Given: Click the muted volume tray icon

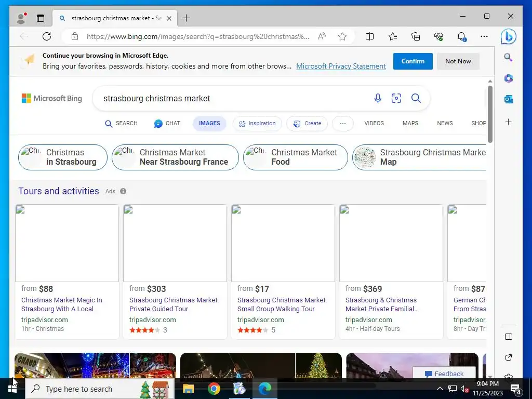Looking at the screenshot, I should click(464, 389).
